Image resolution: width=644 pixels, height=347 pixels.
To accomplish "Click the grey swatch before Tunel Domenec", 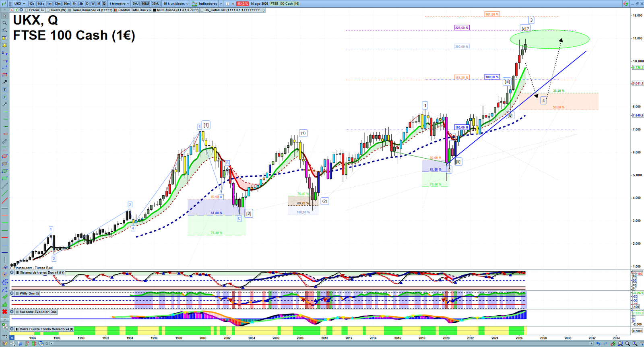I will pyautogui.click(x=70, y=10).
